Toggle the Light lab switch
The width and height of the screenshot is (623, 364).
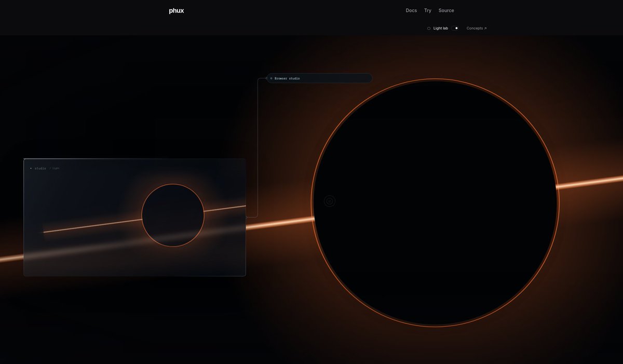tap(455, 28)
